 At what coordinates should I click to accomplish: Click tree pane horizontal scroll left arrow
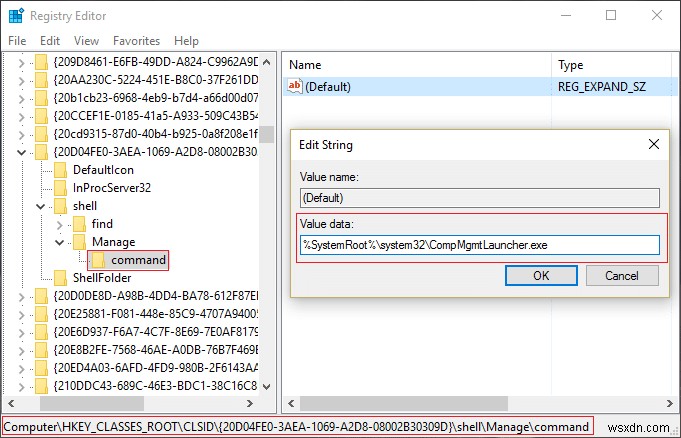point(11,404)
